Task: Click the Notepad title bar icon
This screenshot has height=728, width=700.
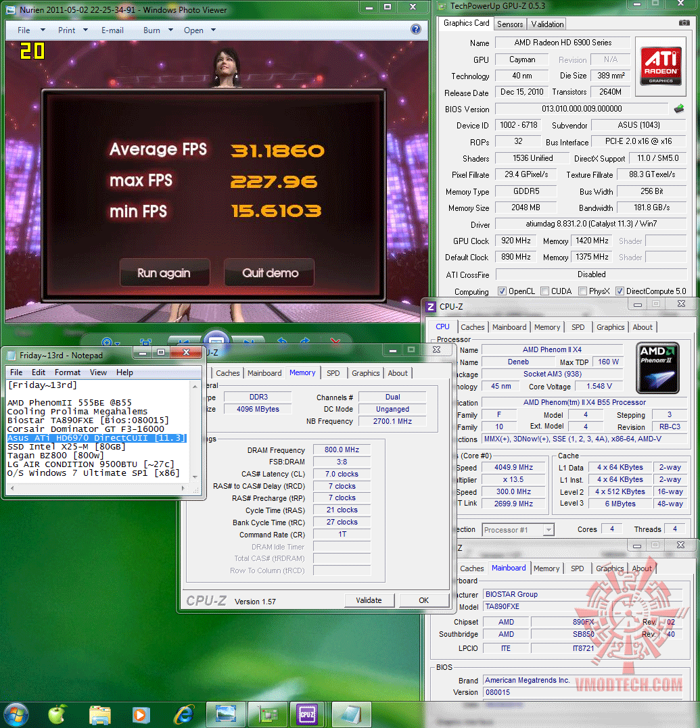Action: (x=11, y=356)
